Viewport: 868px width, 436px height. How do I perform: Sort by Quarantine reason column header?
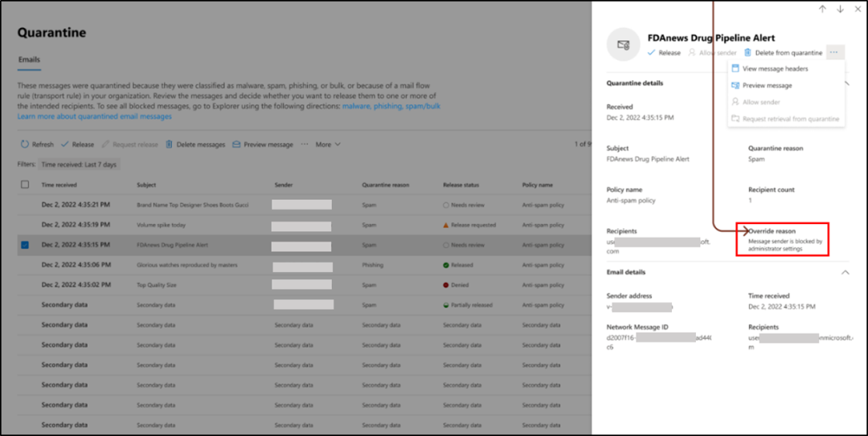point(385,185)
